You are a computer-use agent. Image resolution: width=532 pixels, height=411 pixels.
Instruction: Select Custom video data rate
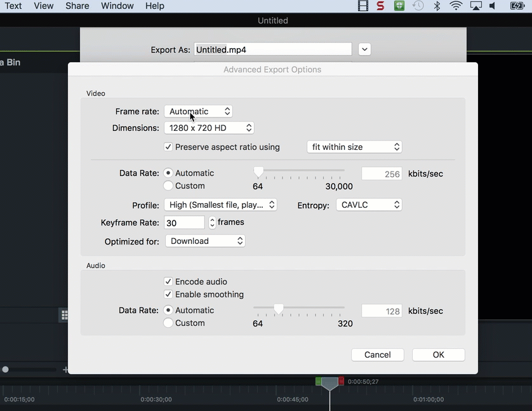pos(168,186)
